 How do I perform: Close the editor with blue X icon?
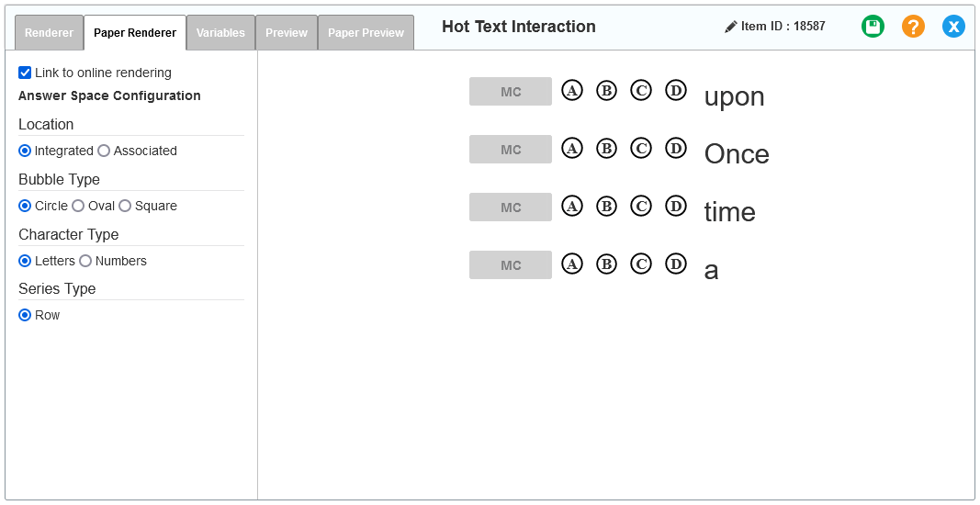[x=953, y=27]
